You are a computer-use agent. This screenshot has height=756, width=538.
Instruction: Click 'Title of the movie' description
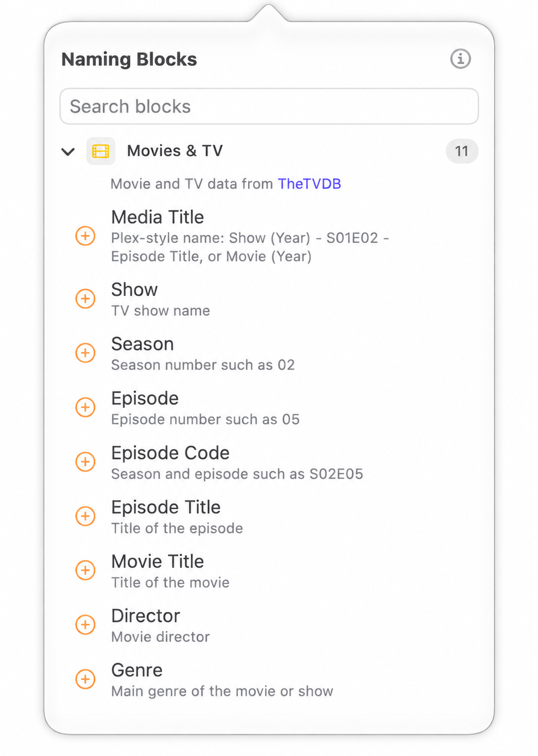click(170, 583)
